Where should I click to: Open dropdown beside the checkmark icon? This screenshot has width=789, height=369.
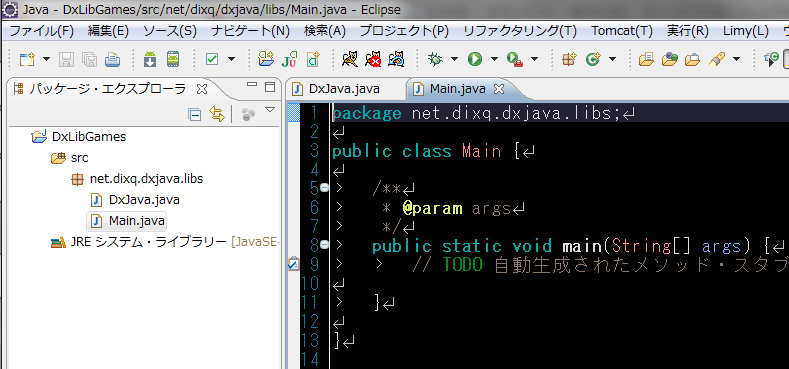click(231, 59)
